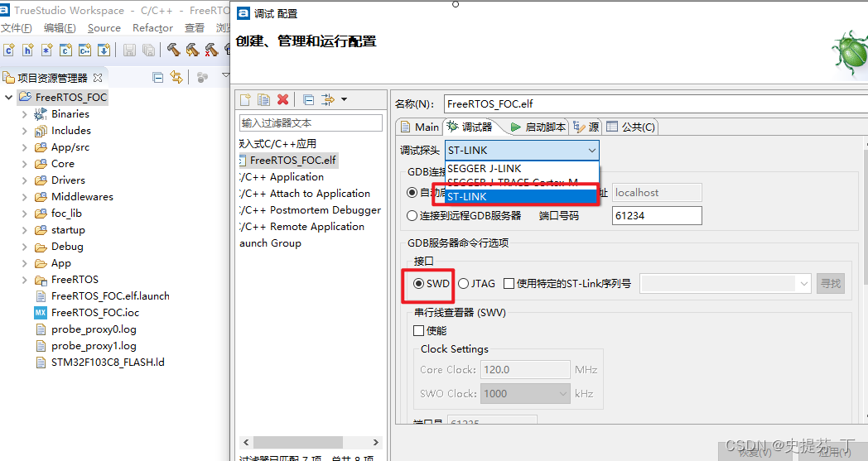Delete the selected launch configuration
The width and height of the screenshot is (868, 461).
(283, 99)
